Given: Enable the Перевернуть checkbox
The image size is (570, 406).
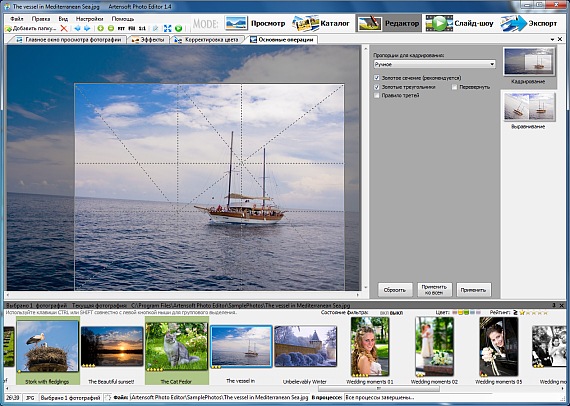Looking at the screenshot, I should tap(454, 87).
